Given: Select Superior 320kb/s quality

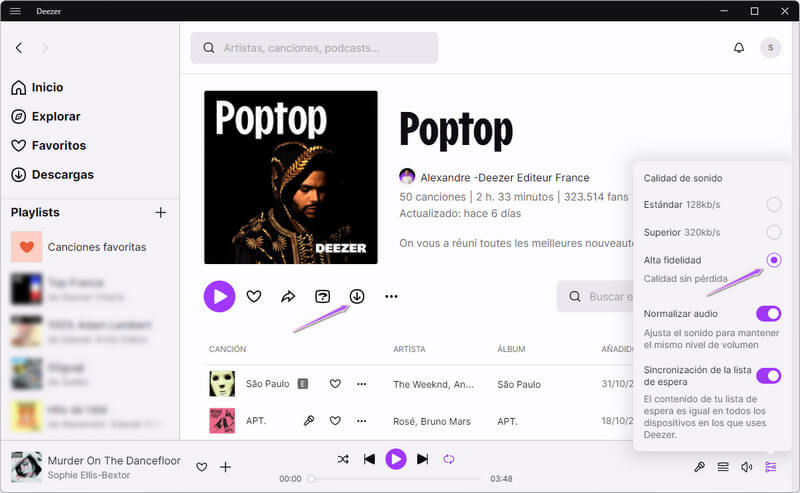Looking at the screenshot, I should point(773,232).
